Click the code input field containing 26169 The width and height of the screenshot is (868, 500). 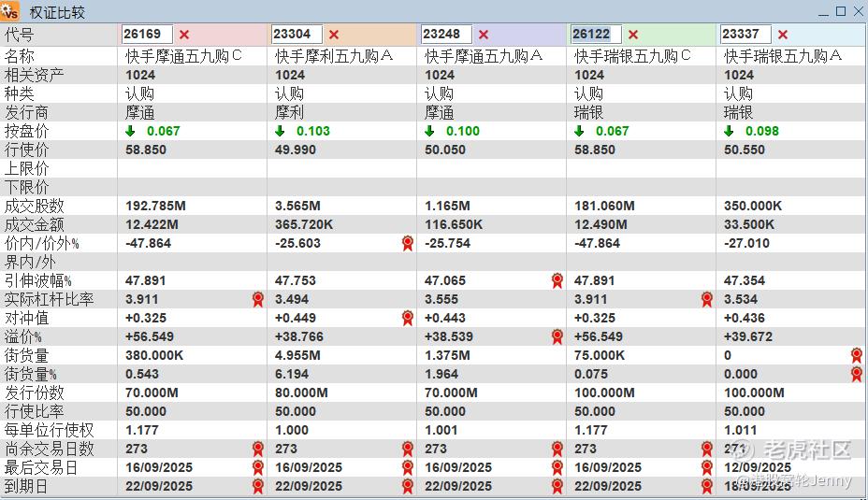click(147, 35)
